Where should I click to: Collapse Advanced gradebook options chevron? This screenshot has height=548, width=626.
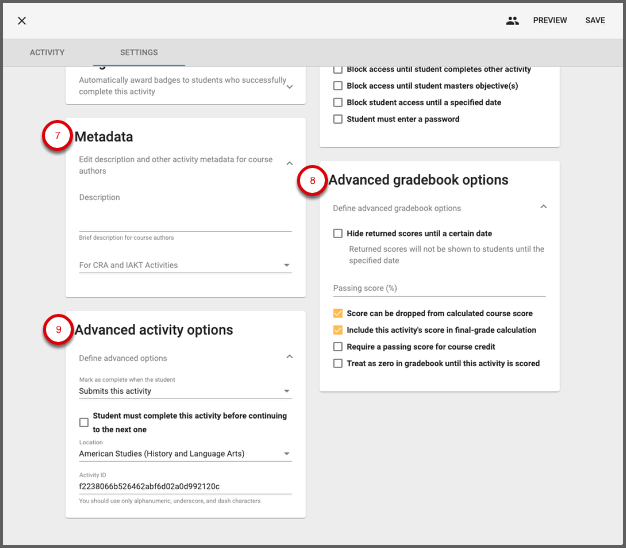[543, 207]
